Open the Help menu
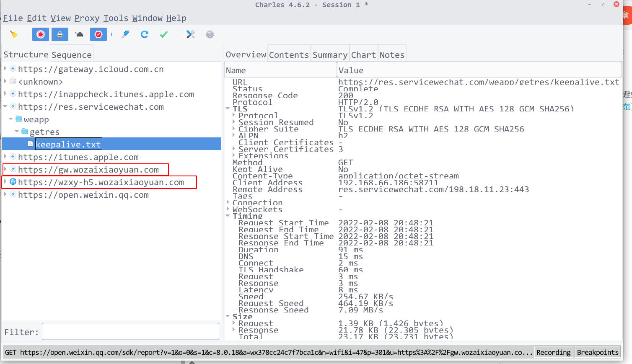The image size is (632, 364). click(x=176, y=18)
